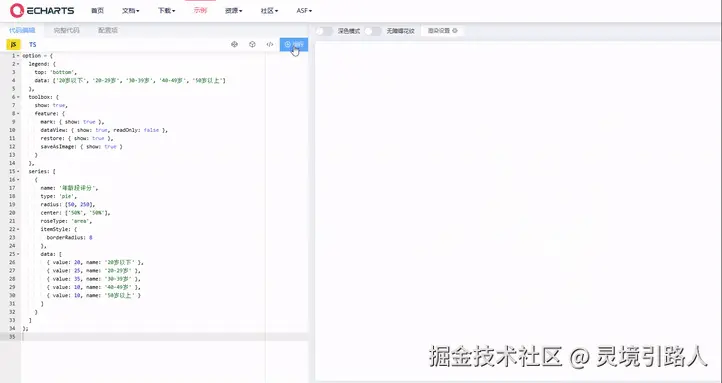The width and height of the screenshot is (722, 383).
Task: Select the 代码编辑 tab
Action: point(22,30)
